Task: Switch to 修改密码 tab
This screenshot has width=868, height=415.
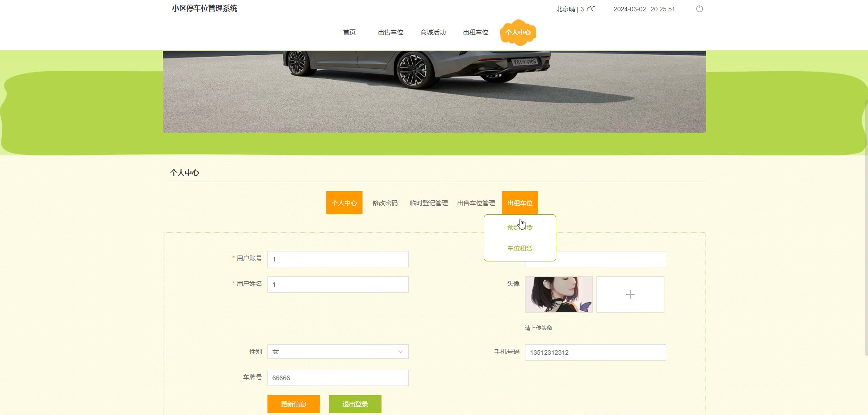Action: coord(385,203)
